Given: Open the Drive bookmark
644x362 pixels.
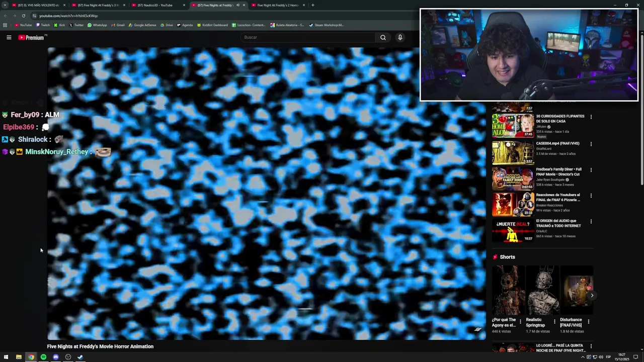Looking at the screenshot, I should [x=167, y=25].
